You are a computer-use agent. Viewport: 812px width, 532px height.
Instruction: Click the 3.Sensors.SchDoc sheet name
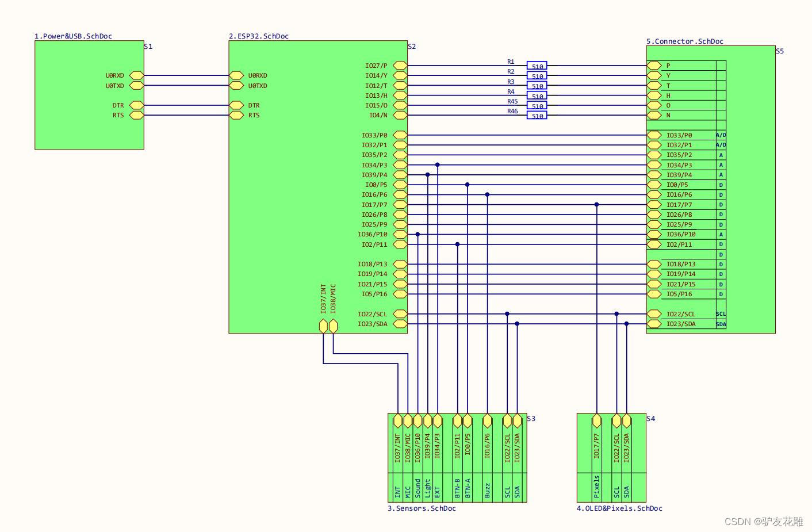pos(422,508)
